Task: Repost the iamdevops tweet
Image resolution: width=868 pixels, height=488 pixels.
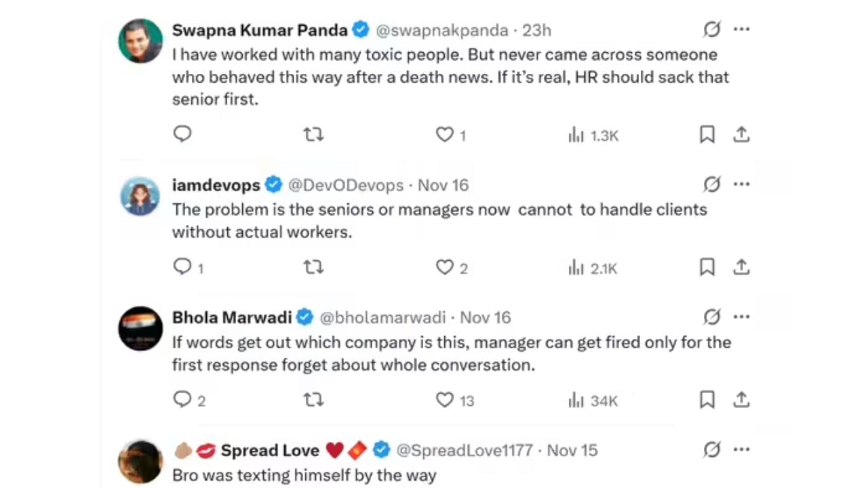Action: (x=313, y=268)
